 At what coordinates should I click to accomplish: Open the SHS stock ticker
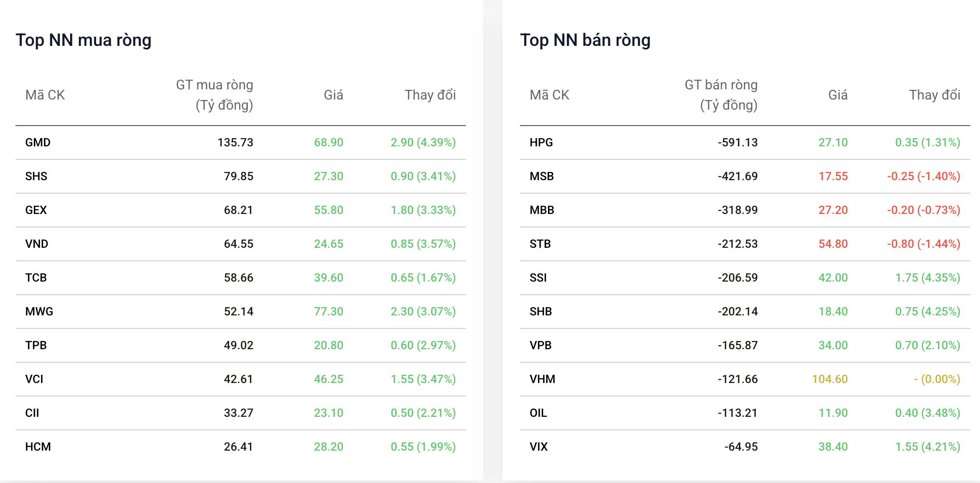click(x=36, y=176)
